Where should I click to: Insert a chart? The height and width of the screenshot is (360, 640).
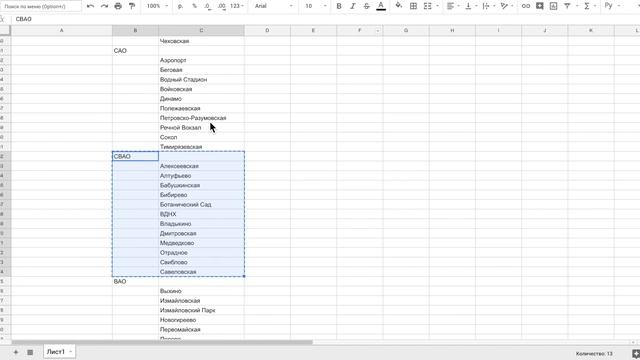[553, 6]
